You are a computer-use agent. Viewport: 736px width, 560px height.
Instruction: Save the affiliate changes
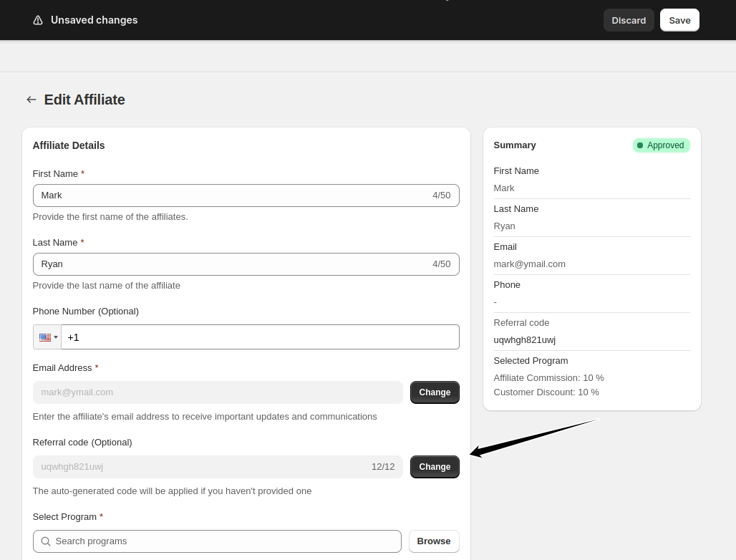tap(679, 20)
